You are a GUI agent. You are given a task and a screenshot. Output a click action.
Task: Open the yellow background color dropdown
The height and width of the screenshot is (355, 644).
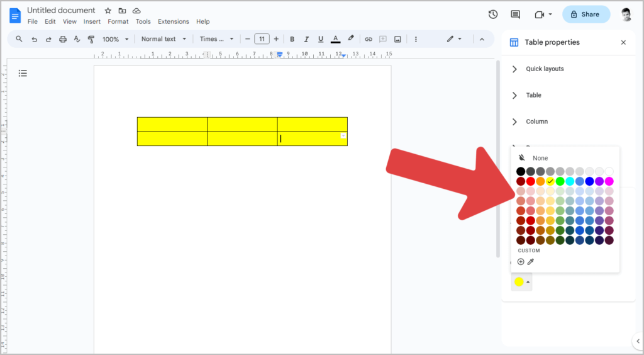(521, 282)
